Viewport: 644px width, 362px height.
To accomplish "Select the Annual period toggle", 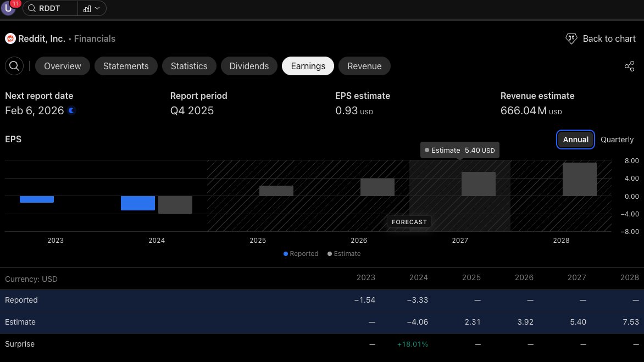I will (575, 140).
